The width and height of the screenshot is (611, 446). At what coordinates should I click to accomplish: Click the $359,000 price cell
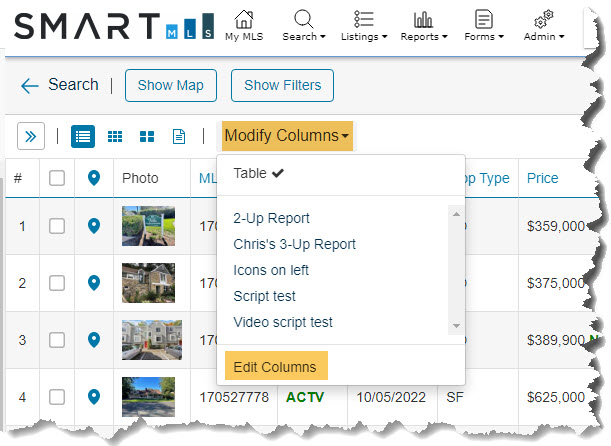click(556, 226)
